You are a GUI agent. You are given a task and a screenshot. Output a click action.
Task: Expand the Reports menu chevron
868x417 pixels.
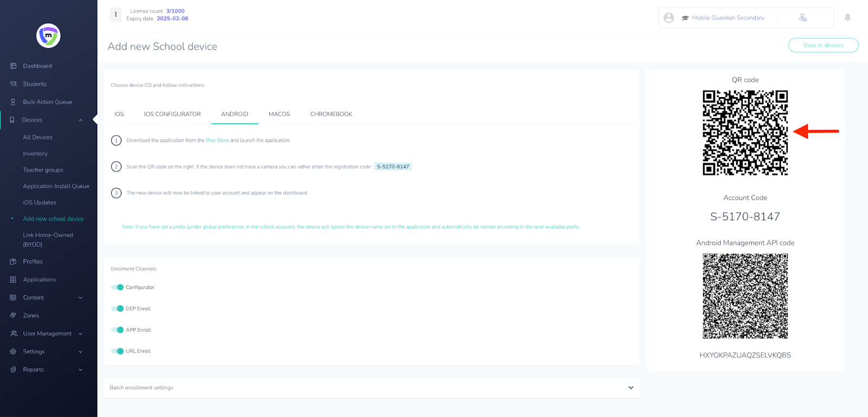pyautogui.click(x=81, y=370)
